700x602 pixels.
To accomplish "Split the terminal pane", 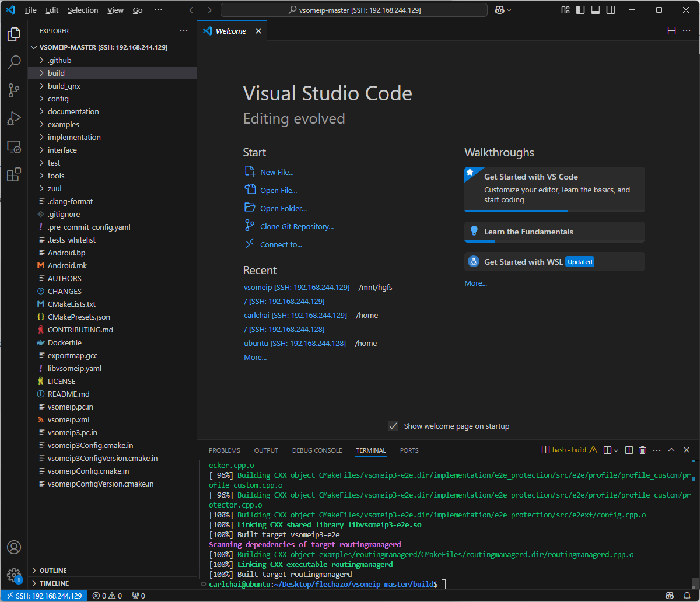I will tap(629, 450).
